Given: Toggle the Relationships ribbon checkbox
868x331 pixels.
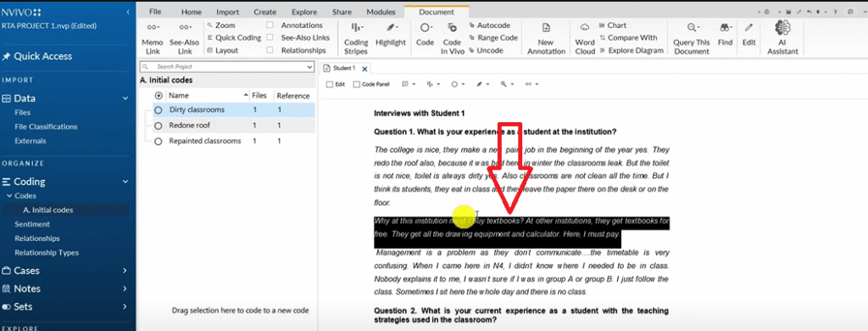Looking at the screenshot, I should click(x=270, y=50).
